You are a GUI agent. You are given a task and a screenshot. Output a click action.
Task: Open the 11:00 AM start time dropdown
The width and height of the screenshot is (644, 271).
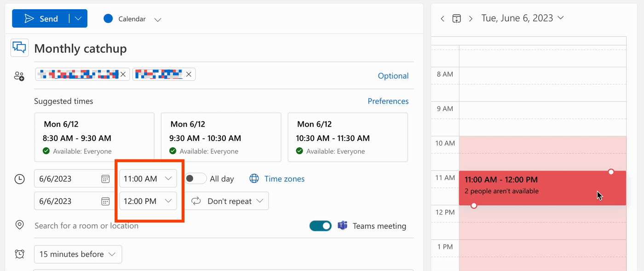[x=148, y=179]
